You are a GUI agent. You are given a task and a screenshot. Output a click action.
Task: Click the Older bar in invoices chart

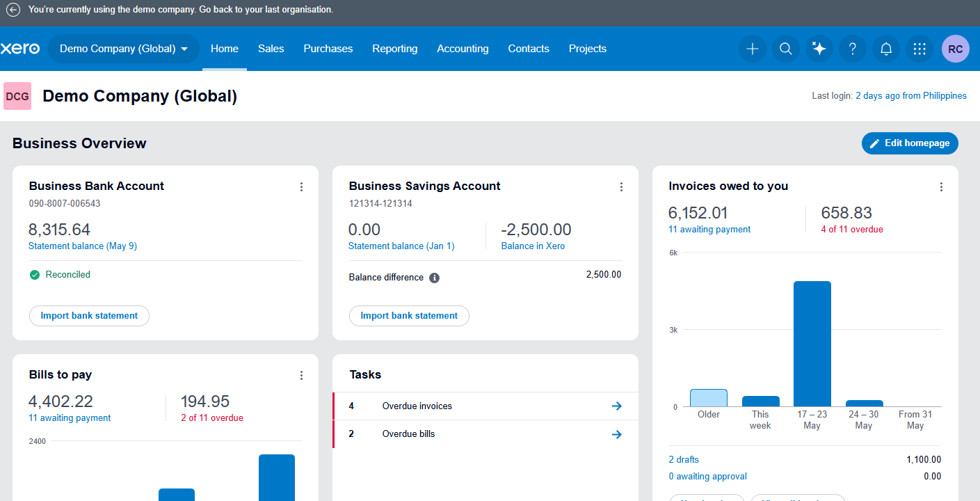click(x=709, y=398)
